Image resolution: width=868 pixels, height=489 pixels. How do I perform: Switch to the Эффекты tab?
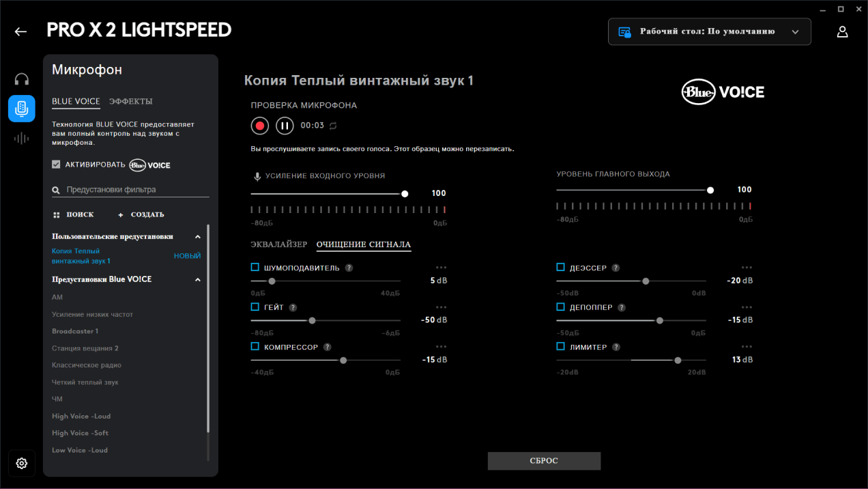(131, 101)
